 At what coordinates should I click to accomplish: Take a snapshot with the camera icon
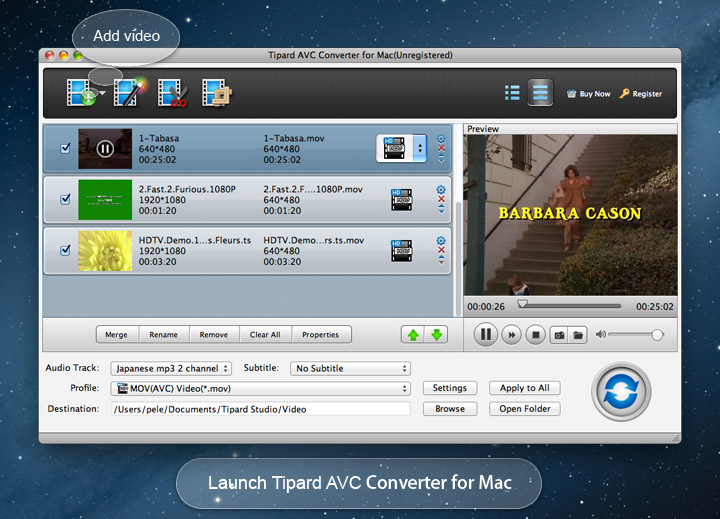pos(559,335)
